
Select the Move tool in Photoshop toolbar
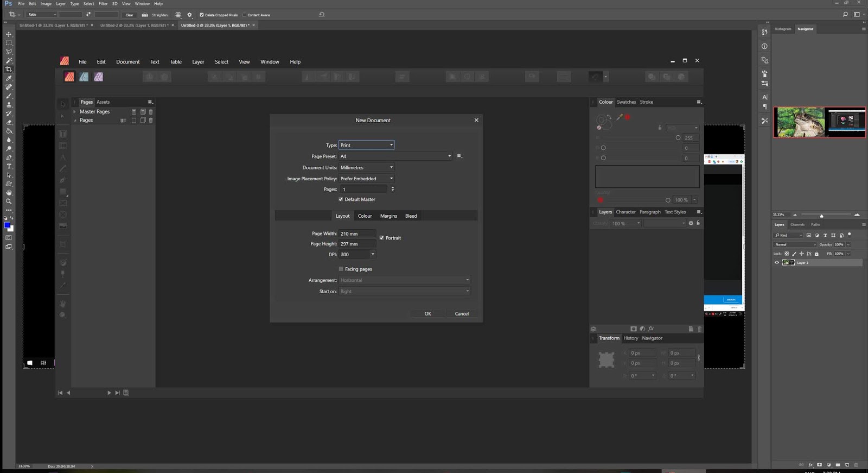[x=9, y=34]
